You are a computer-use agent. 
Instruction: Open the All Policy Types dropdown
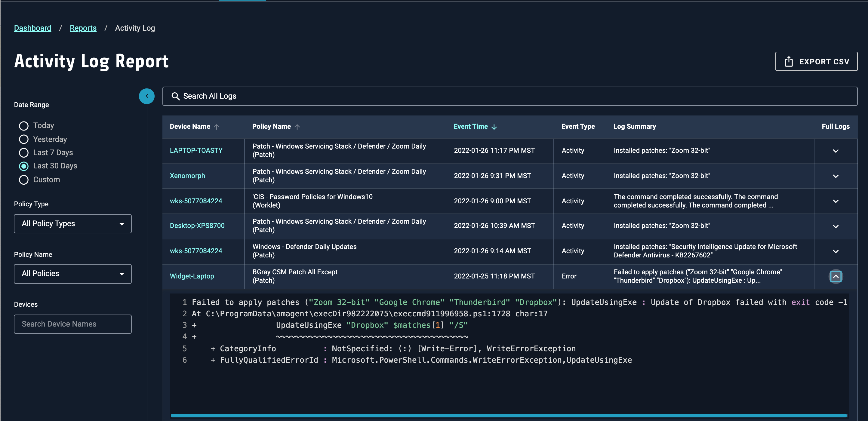73,224
